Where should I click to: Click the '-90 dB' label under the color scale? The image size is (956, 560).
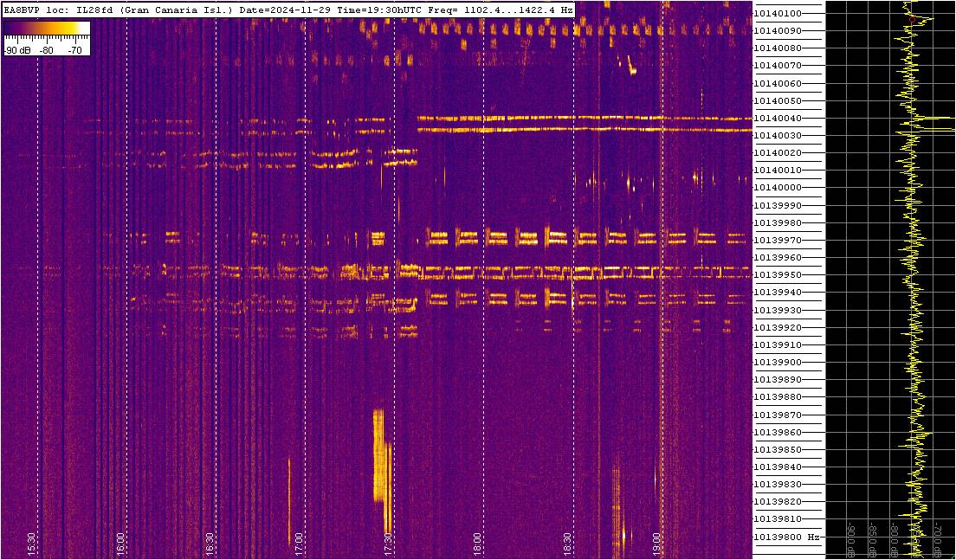pyautogui.click(x=16, y=51)
